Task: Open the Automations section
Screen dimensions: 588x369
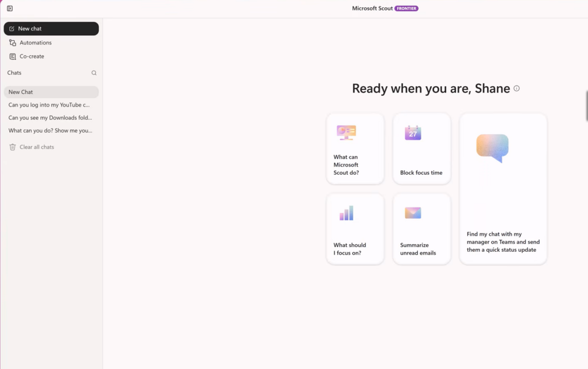Action: [51, 43]
